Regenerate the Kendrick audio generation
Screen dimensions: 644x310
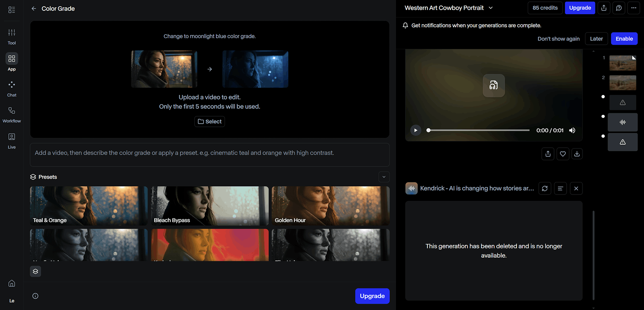(544, 189)
